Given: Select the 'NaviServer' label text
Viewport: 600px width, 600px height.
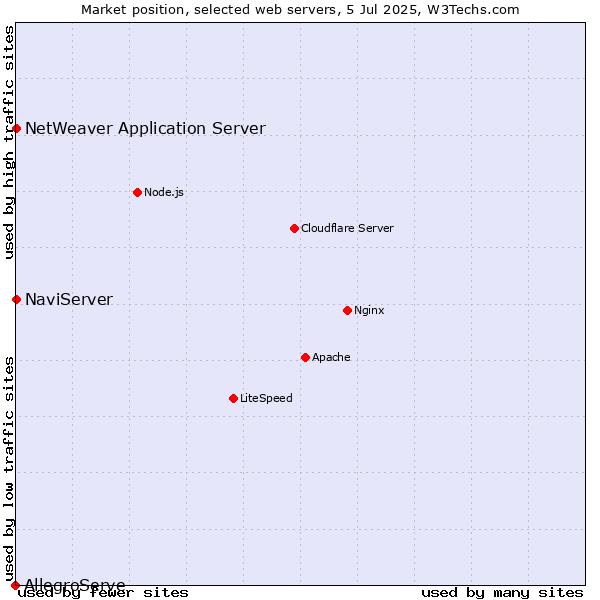Looking at the screenshot, I should pos(69,300).
